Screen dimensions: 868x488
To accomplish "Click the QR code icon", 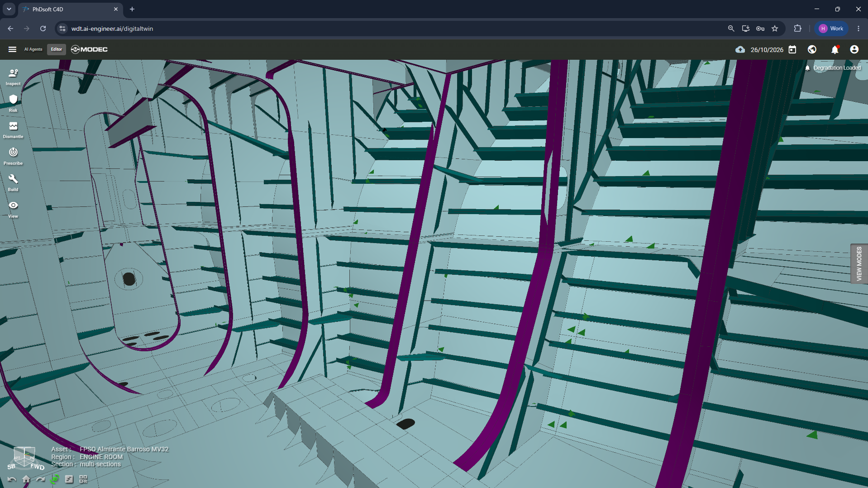I will (83, 479).
